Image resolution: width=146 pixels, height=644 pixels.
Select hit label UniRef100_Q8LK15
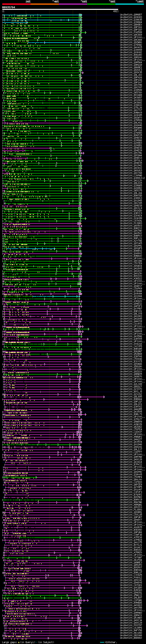131,183
